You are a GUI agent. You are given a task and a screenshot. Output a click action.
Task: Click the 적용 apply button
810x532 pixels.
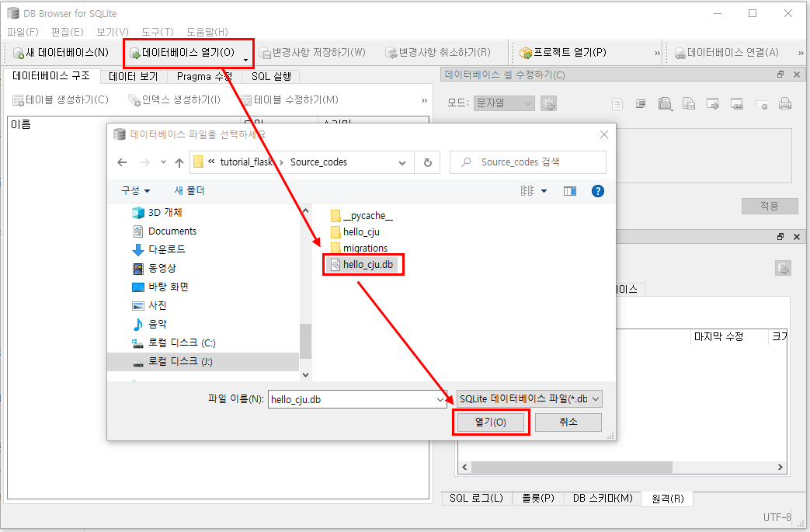click(770, 206)
